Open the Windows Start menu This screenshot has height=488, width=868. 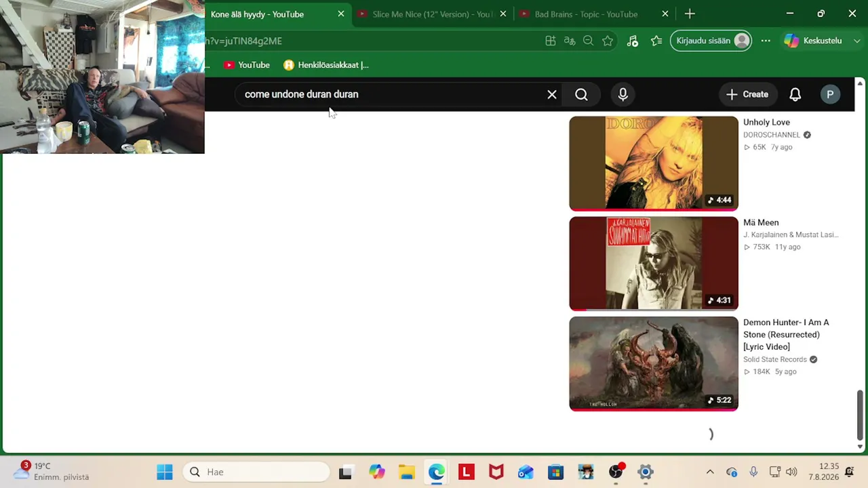click(165, 472)
